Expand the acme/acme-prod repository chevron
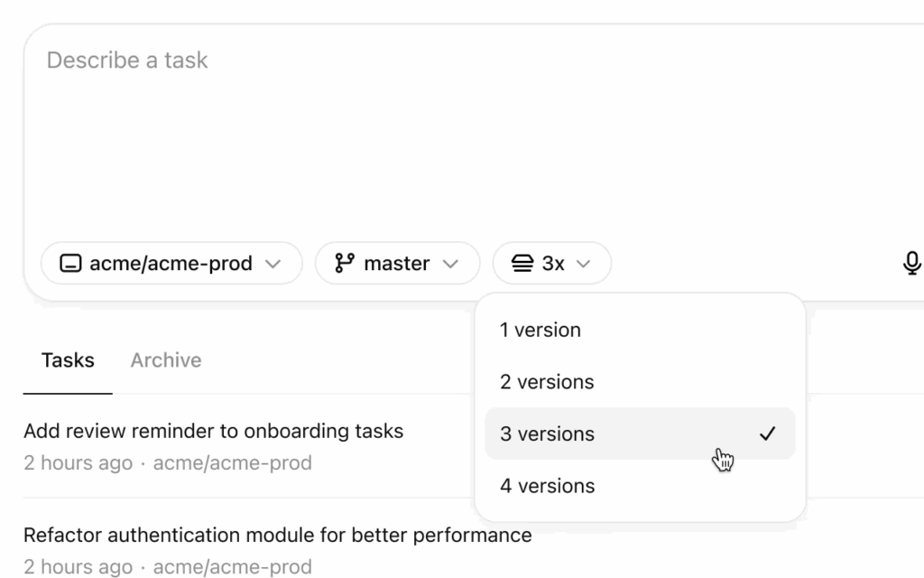The image size is (924, 578). [x=273, y=264]
